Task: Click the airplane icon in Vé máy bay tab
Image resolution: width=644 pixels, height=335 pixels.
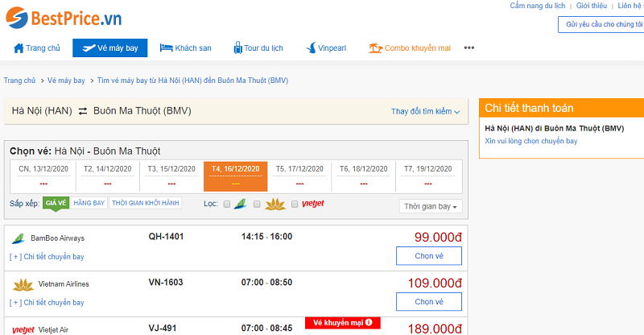Action: tap(89, 48)
